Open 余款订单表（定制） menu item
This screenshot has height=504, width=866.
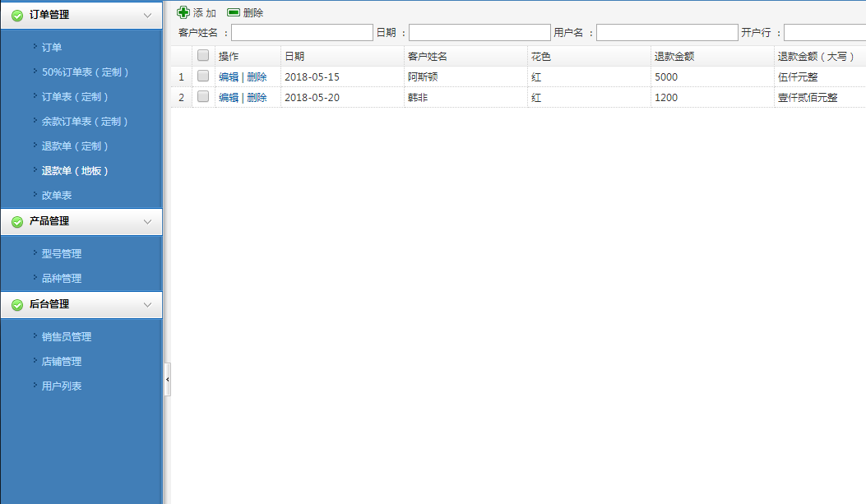coord(85,122)
